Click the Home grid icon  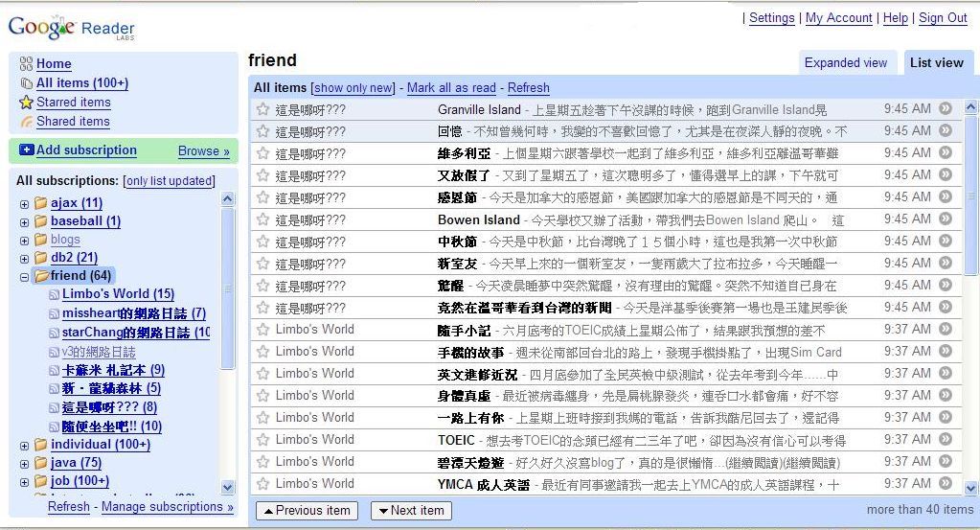[26, 63]
